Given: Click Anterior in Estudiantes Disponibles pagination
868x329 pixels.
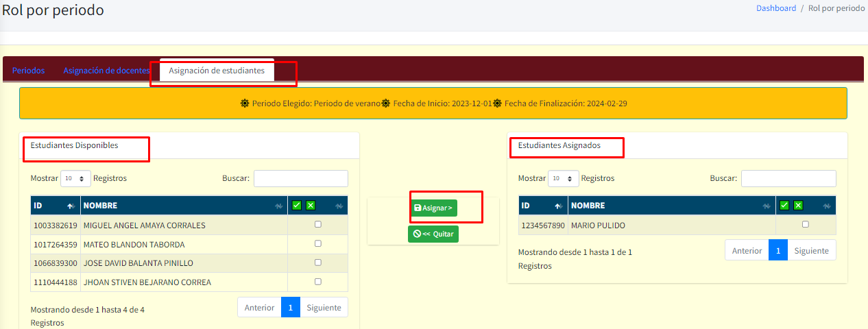Looking at the screenshot, I should click(x=260, y=308).
